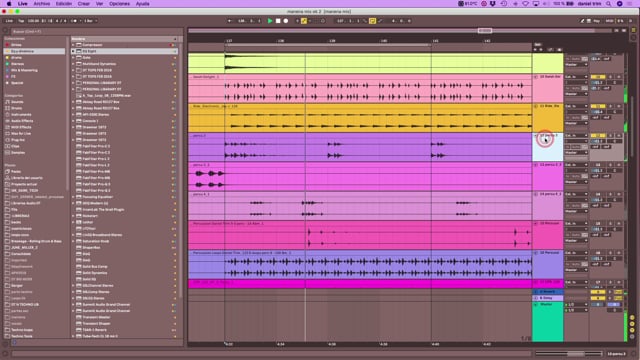Enable Draw Mode pencil icon
The width and height of the screenshot is (640, 360).
click(x=582, y=21)
